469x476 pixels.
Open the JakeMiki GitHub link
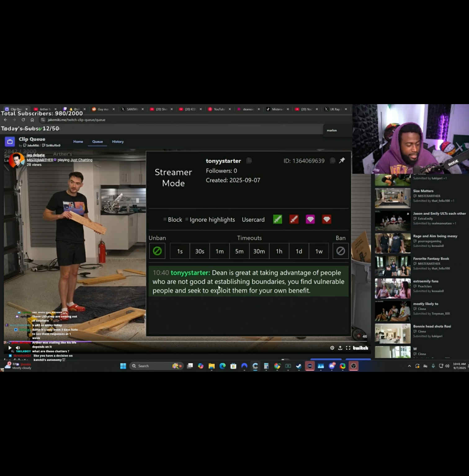31,145
